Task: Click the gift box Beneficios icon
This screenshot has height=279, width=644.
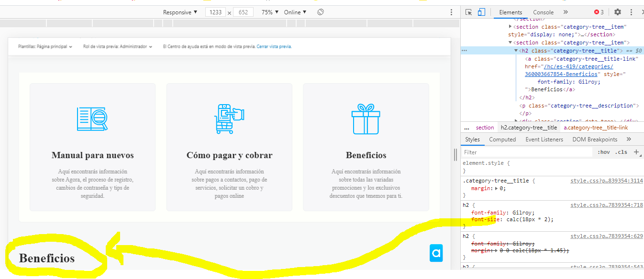Action: pyautogui.click(x=366, y=119)
